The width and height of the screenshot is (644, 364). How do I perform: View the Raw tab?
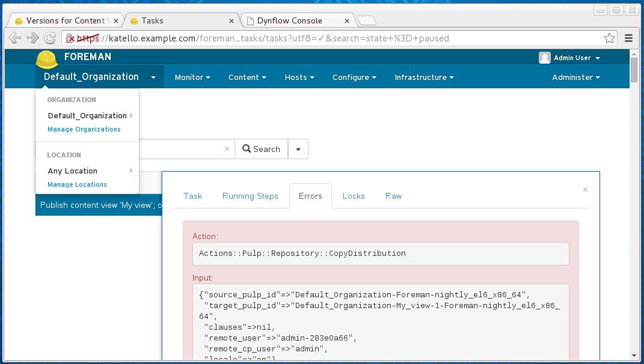[x=393, y=196]
